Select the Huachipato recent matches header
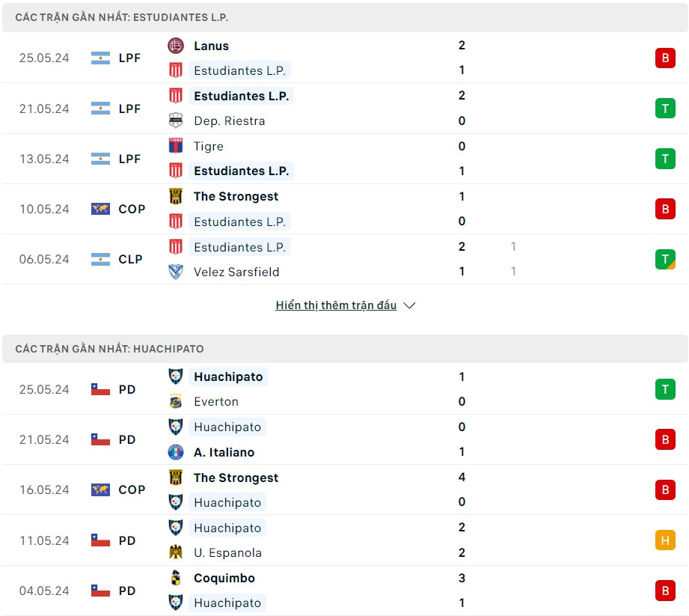Viewport: 689px width, 616px height. pos(109,349)
